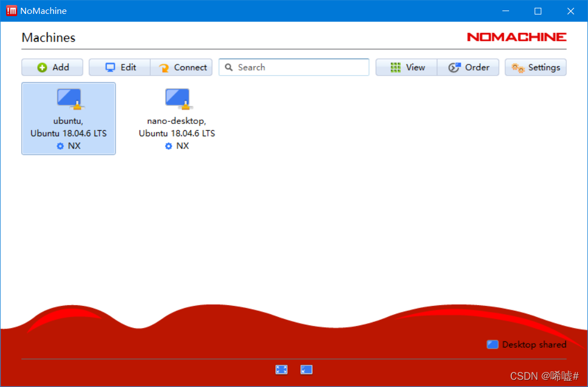
Task: Click the Edit machine button
Action: (119, 67)
